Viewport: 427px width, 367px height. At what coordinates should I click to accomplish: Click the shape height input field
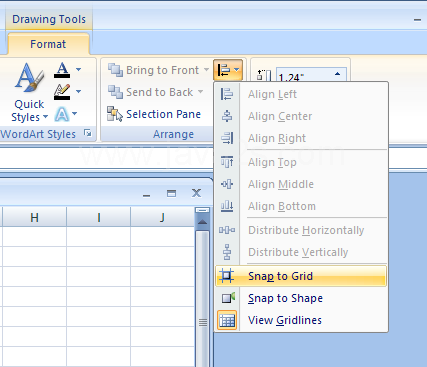coord(303,76)
